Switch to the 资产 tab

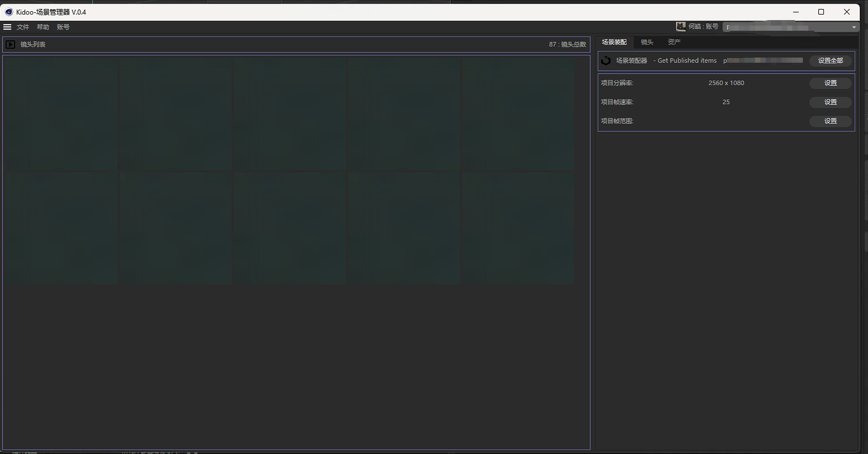point(674,42)
